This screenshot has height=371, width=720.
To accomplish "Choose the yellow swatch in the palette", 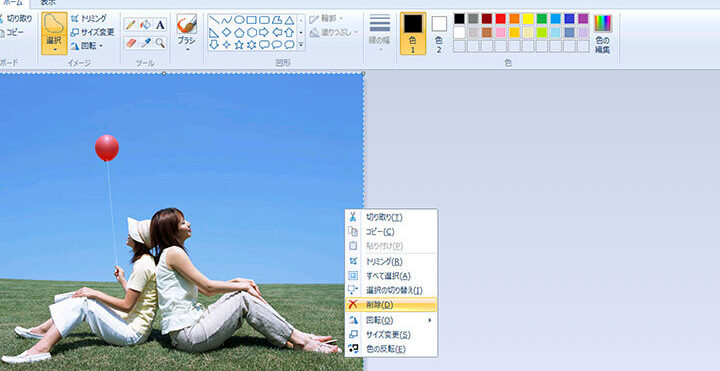I will 528,18.
